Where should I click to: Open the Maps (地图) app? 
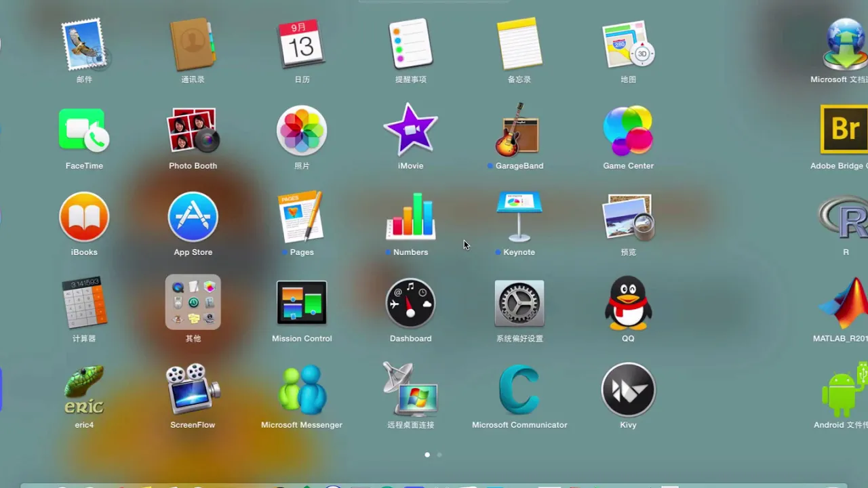[629, 45]
